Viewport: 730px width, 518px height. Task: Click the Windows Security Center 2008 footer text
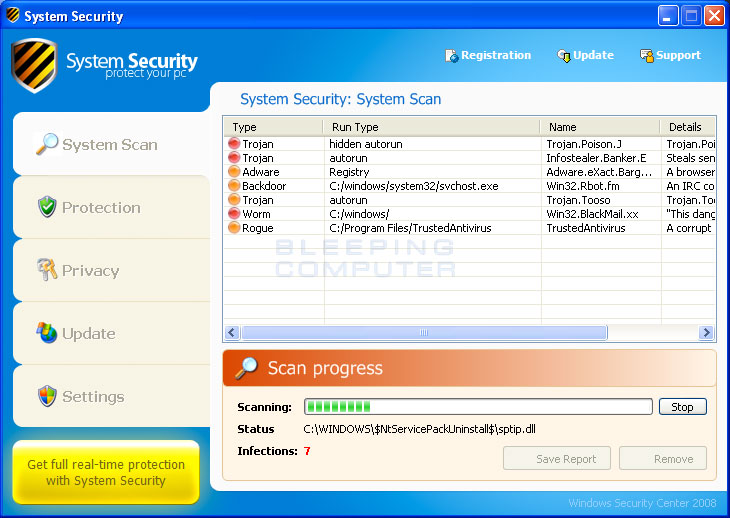pos(642,503)
